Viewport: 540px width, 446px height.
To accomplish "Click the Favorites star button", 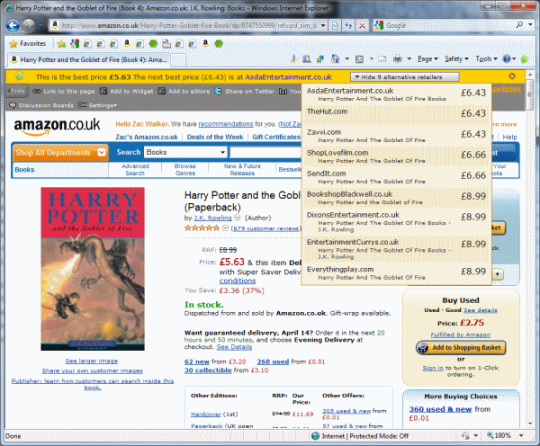I will pos(28,44).
